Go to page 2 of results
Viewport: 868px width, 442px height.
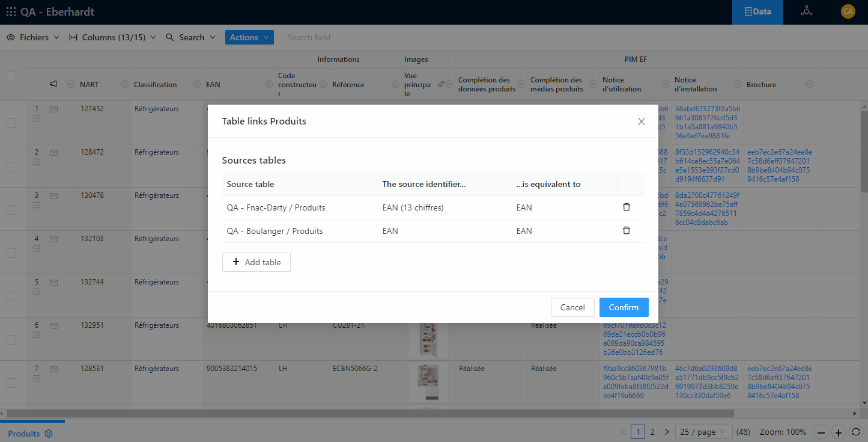click(x=652, y=432)
